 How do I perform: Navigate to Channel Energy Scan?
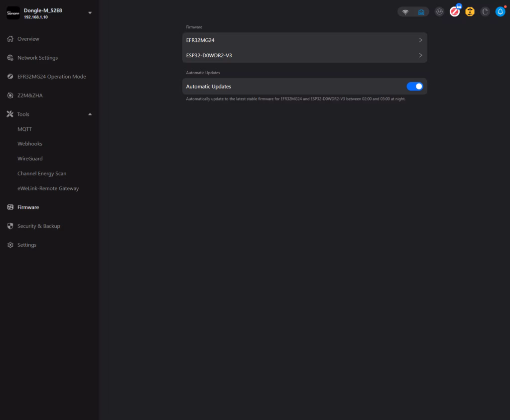point(42,174)
